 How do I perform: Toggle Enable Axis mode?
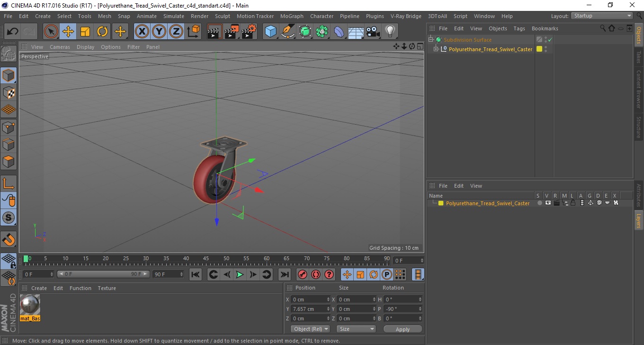[9, 183]
